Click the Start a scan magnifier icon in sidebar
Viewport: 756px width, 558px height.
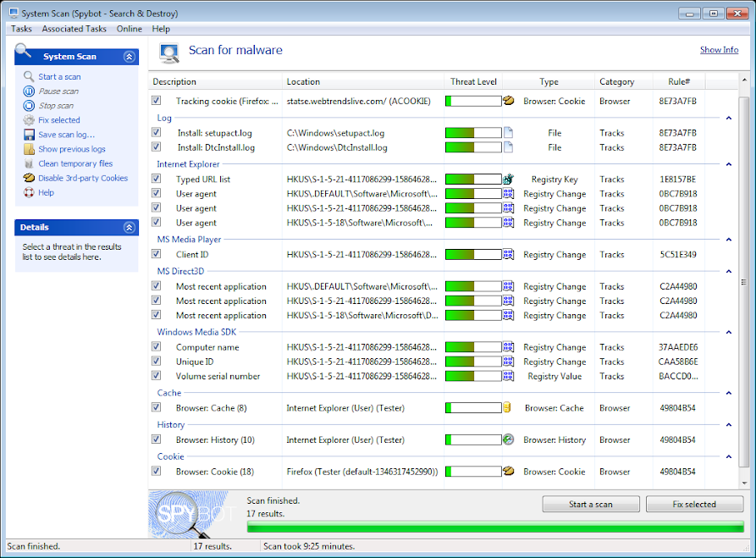tap(29, 77)
